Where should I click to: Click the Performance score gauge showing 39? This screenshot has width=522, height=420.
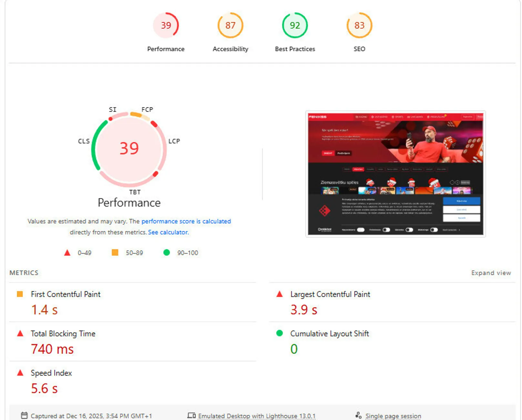coord(166,25)
